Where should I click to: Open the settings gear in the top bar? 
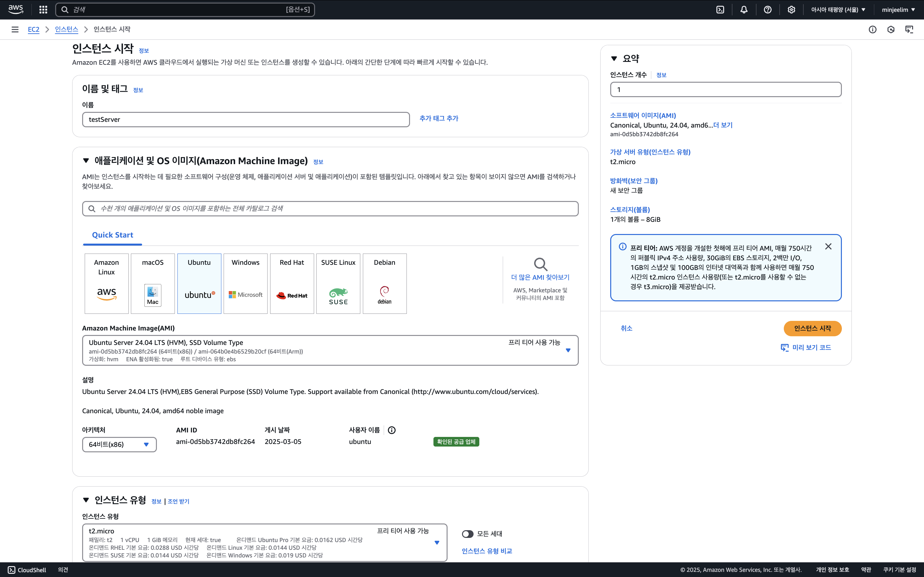(x=791, y=10)
